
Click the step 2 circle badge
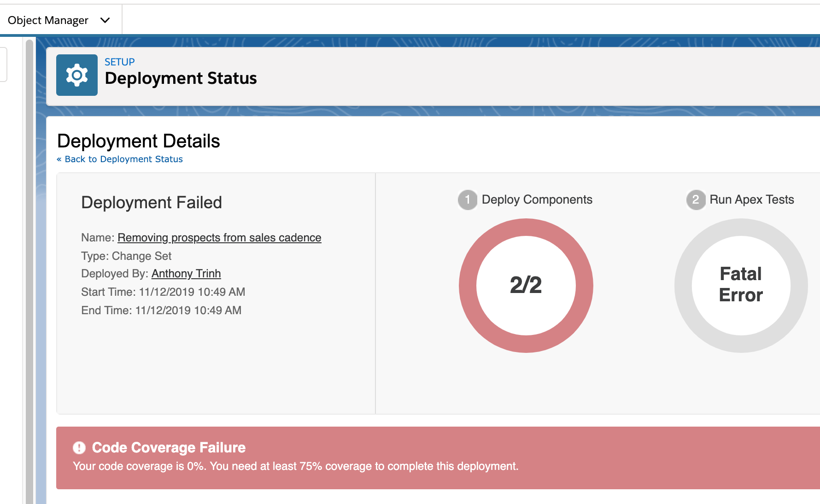pyautogui.click(x=696, y=199)
